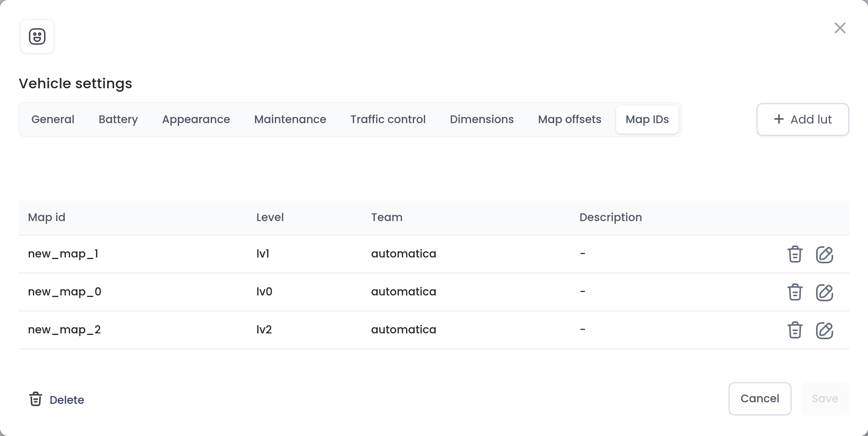Open the Traffic control tab
Screen dimensions: 868x436
388,119
